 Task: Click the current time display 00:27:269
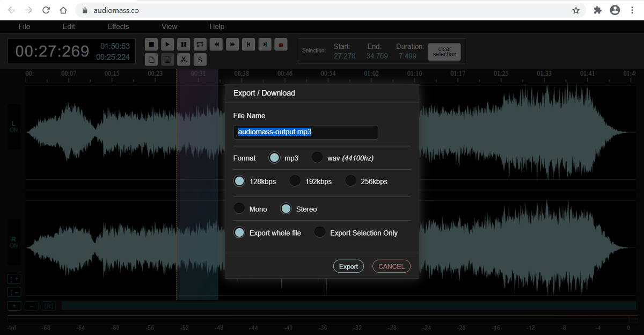pyautogui.click(x=52, y=51)
